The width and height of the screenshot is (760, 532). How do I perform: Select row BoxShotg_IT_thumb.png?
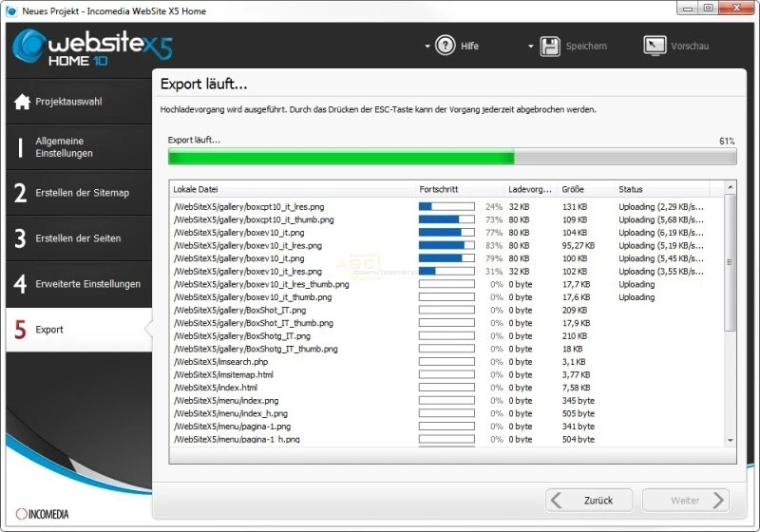(446, 349)
